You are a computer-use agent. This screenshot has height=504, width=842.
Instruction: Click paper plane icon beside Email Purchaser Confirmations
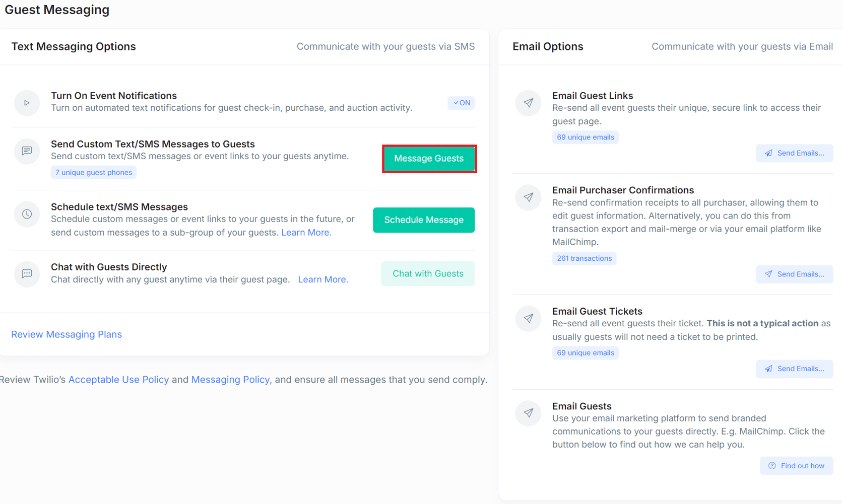click(528, 197)
